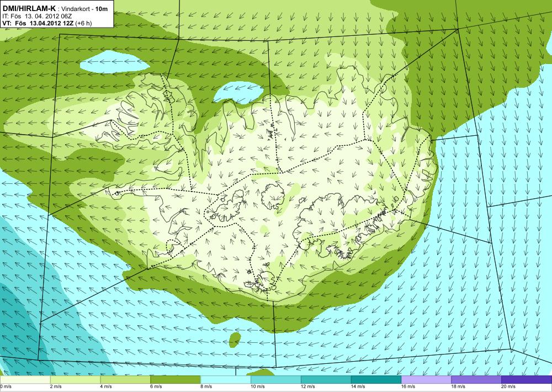This screenshot has height=392, width=552.
Task: Click the "12 m/s" legend label
Action: [308, 386]
